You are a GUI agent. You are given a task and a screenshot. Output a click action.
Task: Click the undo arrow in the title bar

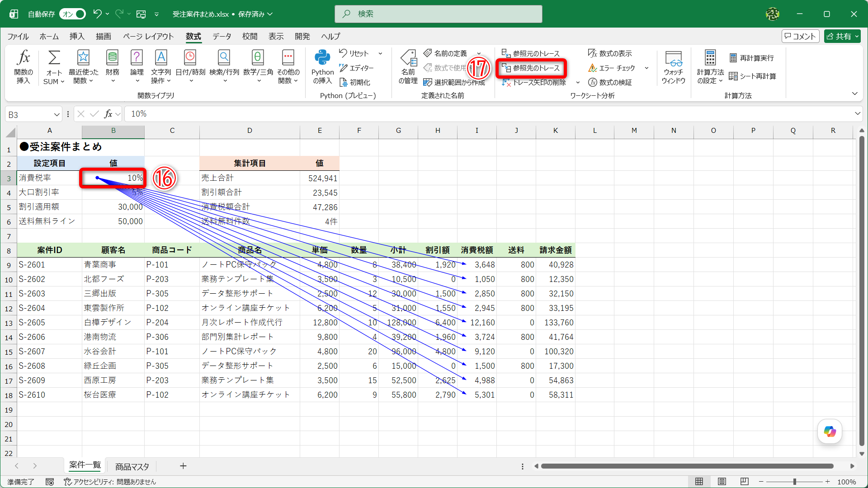coord(97,14)
